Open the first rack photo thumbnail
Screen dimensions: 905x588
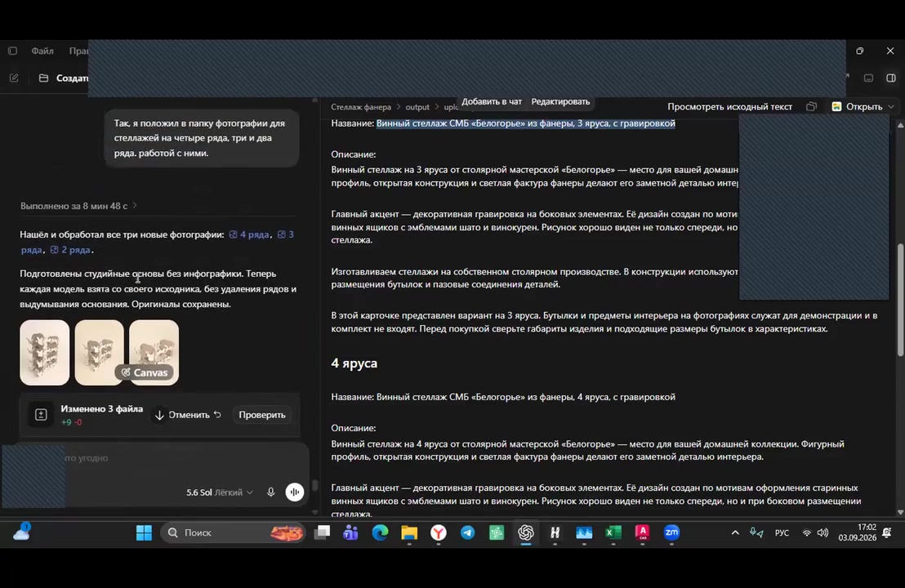(44, 353)
